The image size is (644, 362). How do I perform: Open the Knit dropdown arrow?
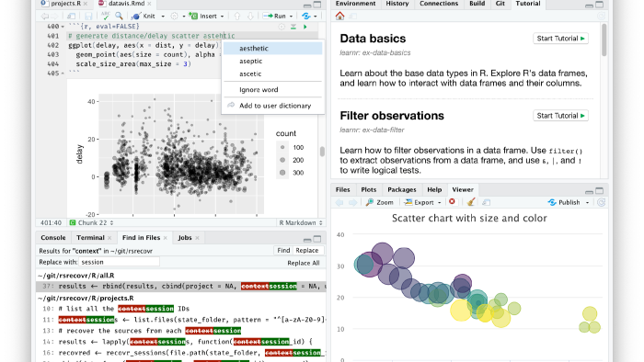point(163,17)
